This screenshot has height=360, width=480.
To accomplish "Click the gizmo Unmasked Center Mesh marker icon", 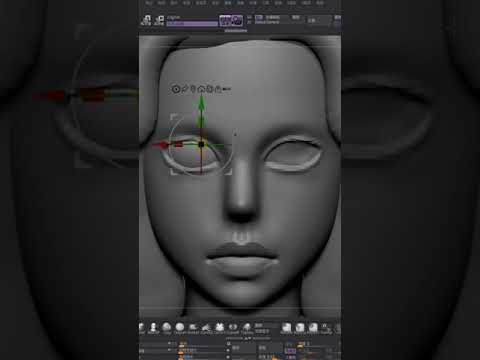I will (x=193, y=89).
